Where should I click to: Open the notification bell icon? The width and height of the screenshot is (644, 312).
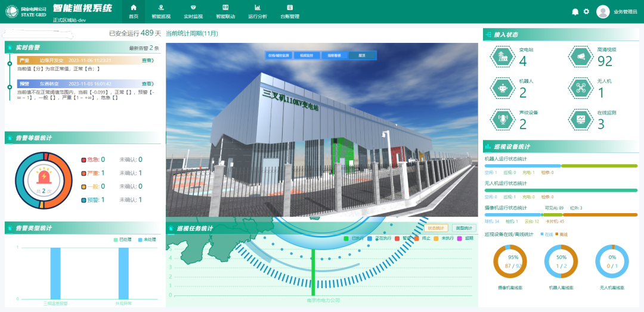[575, 12]
